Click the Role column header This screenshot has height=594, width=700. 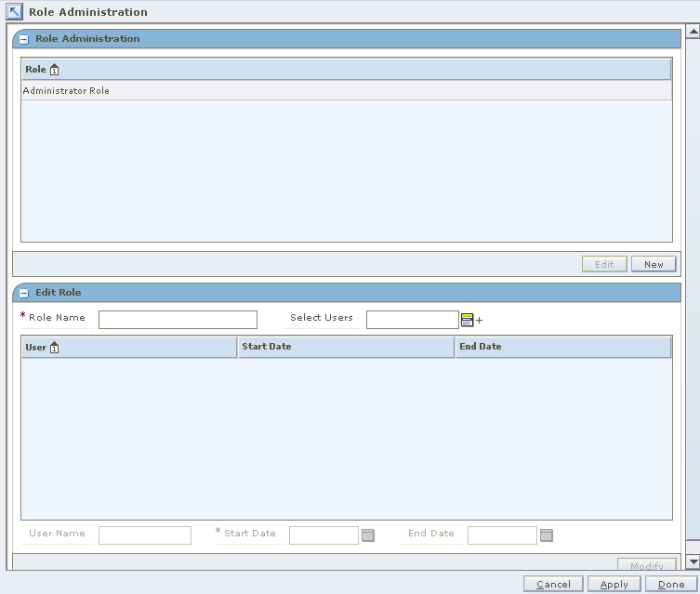tap(347, 70)
